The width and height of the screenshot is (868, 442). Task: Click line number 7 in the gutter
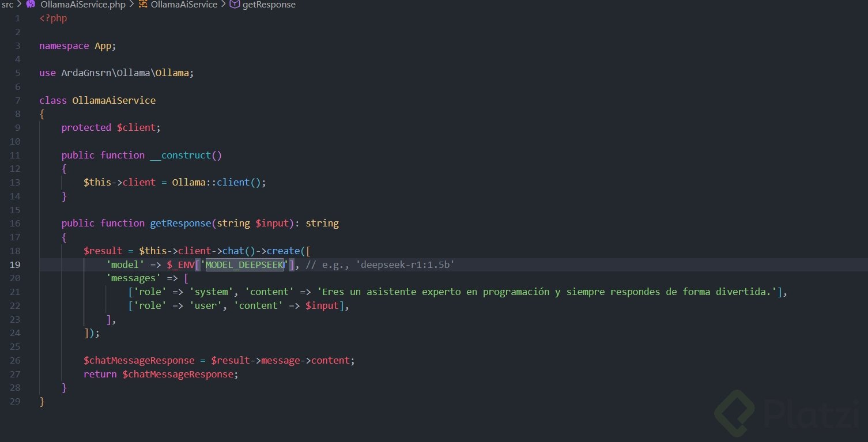click(x=18, y=101)
